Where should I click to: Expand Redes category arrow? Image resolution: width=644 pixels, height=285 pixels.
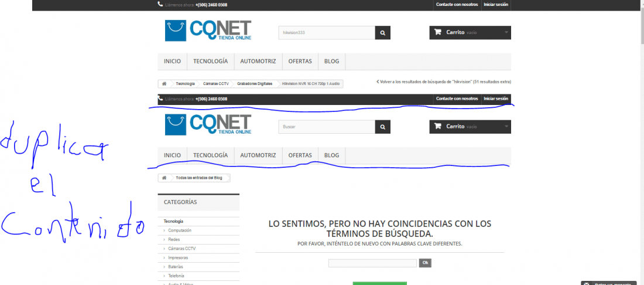click(x=165, y=240)
